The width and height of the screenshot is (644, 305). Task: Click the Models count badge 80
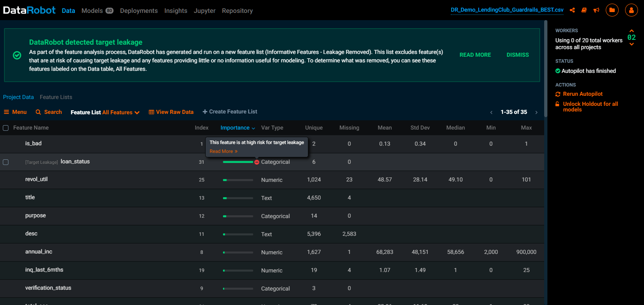tap(109, 11)
